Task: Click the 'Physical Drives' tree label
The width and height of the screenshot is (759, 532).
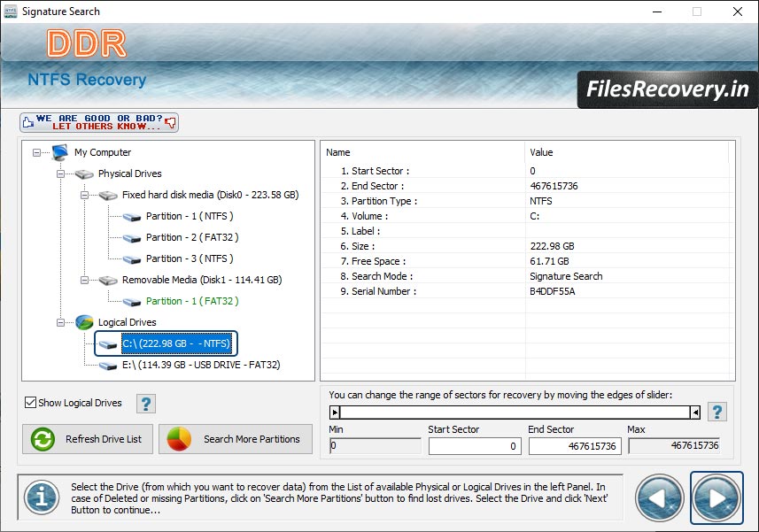Action: 129,173
